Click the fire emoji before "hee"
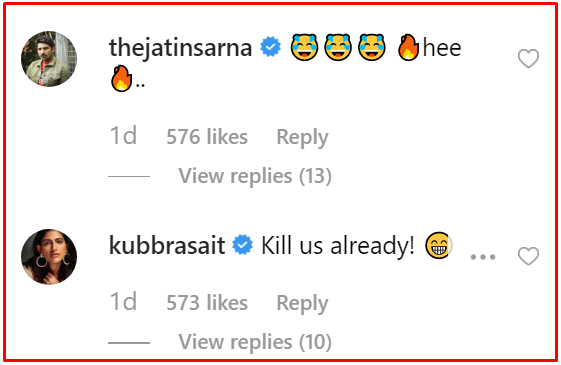This screenshot has height=365, width=561. 408,47
